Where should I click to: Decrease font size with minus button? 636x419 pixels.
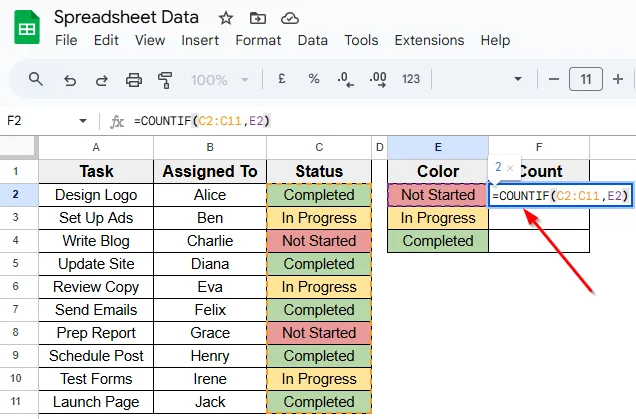coord(554,79)
